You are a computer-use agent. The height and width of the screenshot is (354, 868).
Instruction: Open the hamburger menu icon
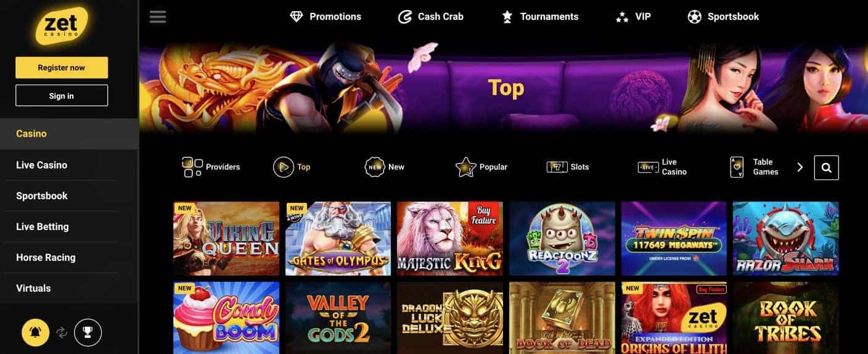click(158, 17)
